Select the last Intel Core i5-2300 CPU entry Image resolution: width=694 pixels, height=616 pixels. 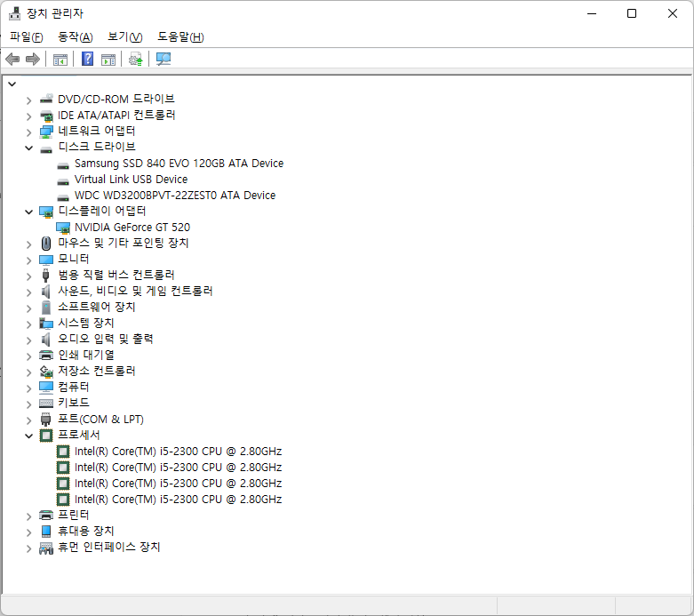(x=178, y=500)
